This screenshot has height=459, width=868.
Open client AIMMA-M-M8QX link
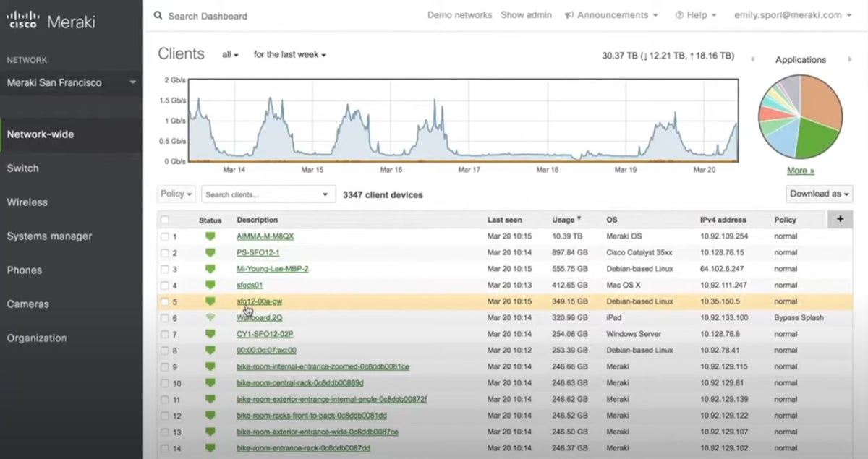pos(265,236)
